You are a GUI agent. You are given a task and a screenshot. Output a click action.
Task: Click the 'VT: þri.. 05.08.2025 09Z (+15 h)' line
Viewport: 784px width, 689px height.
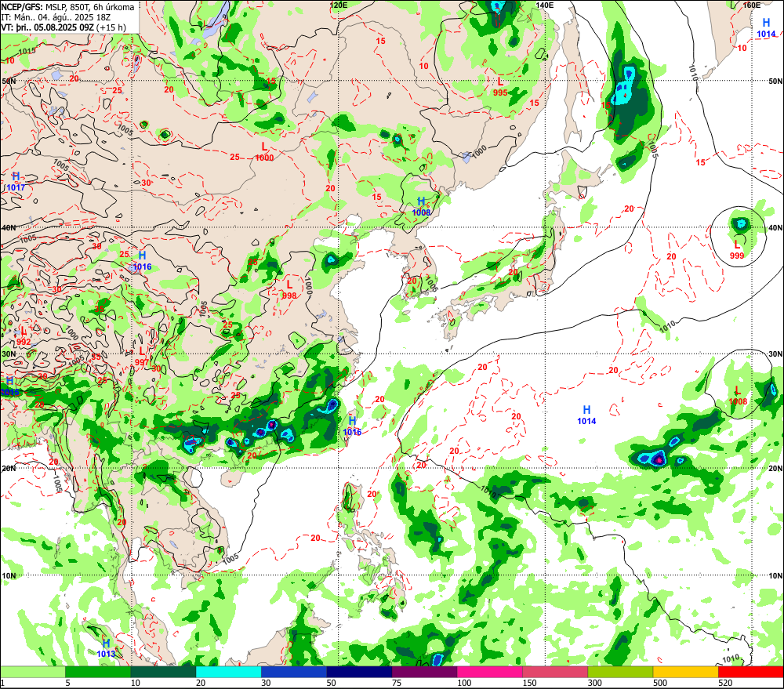(x=64, y=27)
